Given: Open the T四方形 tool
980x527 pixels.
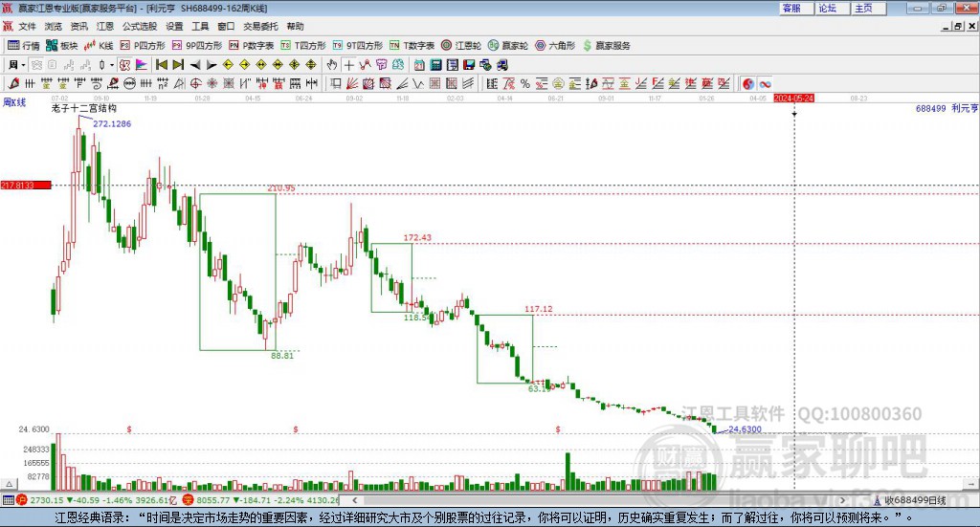Looking at the screenshot, I should pos(303,46).
